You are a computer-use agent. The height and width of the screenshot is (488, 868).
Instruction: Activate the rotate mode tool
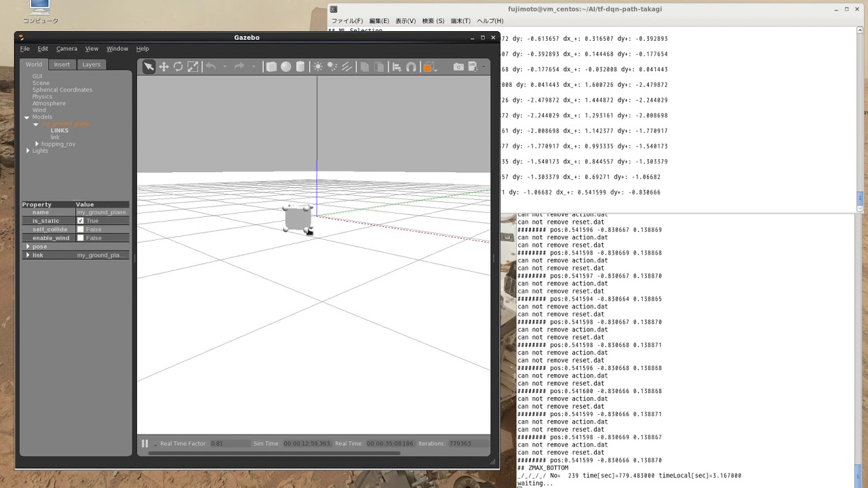(x=178, y=66)
